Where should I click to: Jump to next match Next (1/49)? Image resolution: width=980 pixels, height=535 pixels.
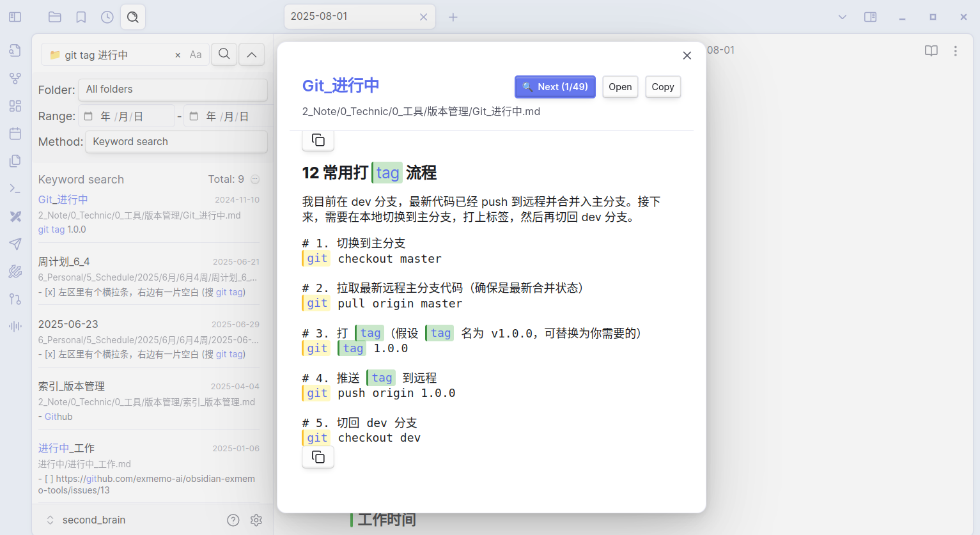click(555, 87)
